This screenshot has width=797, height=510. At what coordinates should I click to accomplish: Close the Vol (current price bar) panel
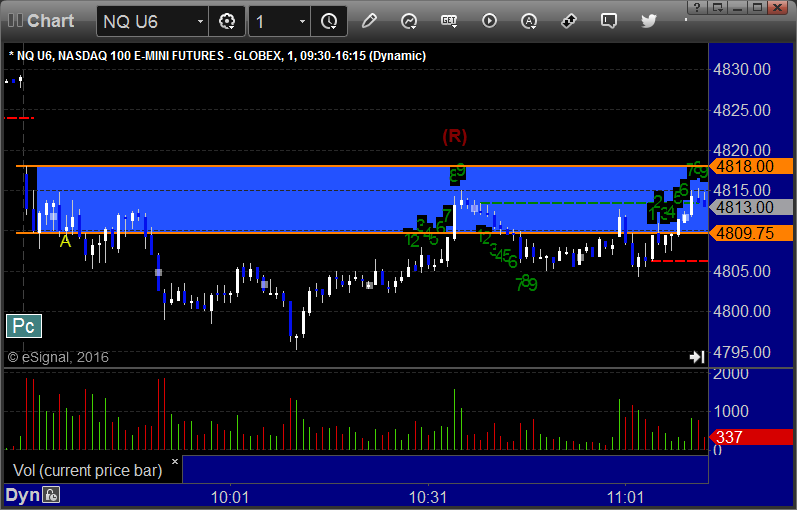point(175,462)
